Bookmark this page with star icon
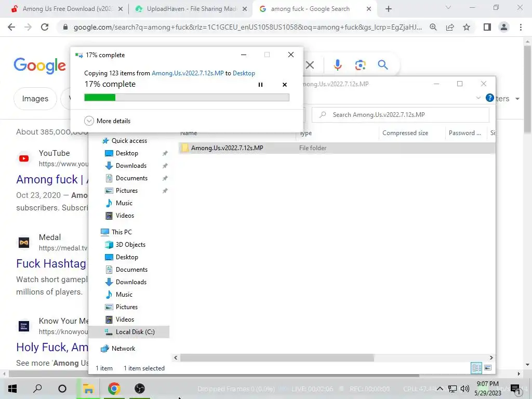The image size is (532, 399). coord(467,27)
